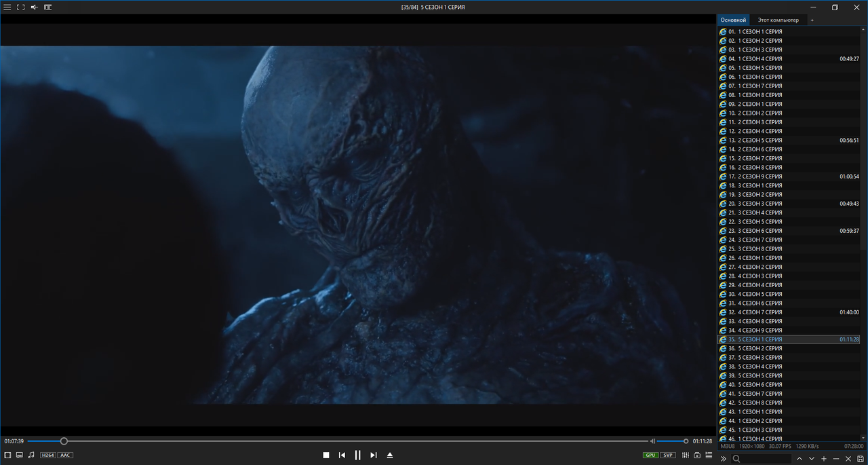The width and height of the screenshot is (868, 465).
Task: Select playlist item 42. 5 СЕЗОН 8 СЕРИЯ
Action: [790, 403]
